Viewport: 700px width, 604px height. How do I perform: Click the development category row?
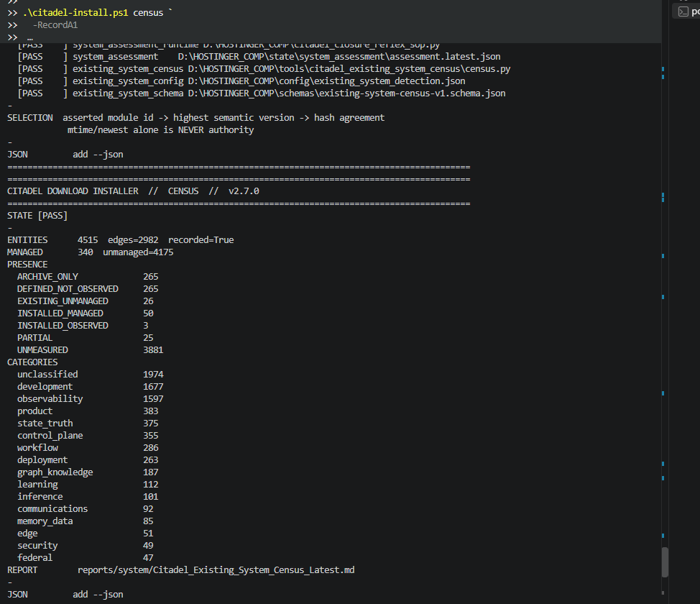[x=90, y=386]
